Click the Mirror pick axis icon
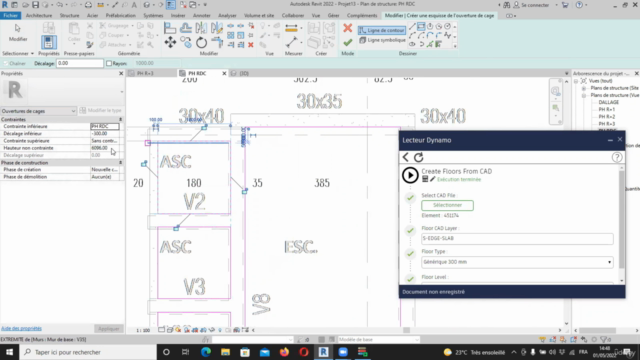Screen dimensions: 640x360 click(201, 28)
